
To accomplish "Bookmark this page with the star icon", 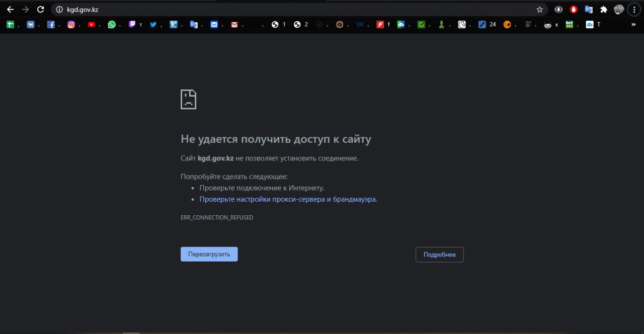I will coord(540,9).
